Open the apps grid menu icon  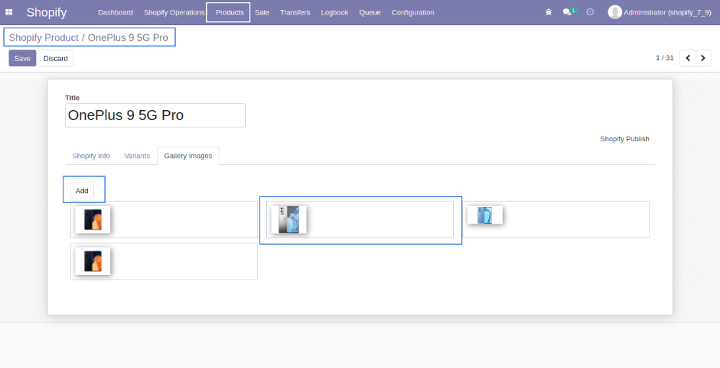[x=9, y=12]
